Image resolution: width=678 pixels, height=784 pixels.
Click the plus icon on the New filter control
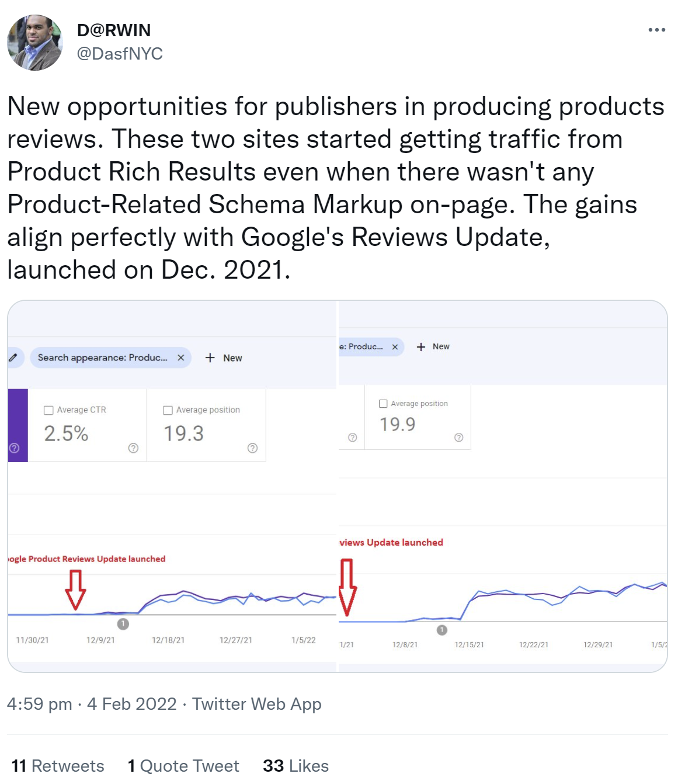click(x=210, y=358)
